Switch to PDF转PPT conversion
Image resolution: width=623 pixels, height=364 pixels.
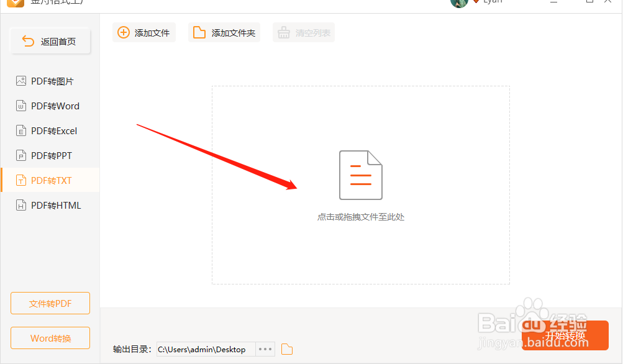tap(50, 156)
